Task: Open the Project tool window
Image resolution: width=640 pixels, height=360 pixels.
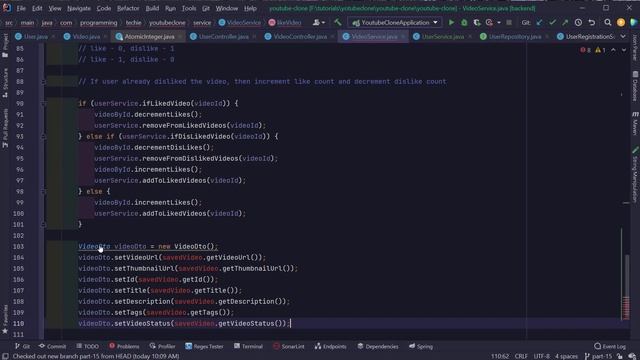Action: pos(5,46)
